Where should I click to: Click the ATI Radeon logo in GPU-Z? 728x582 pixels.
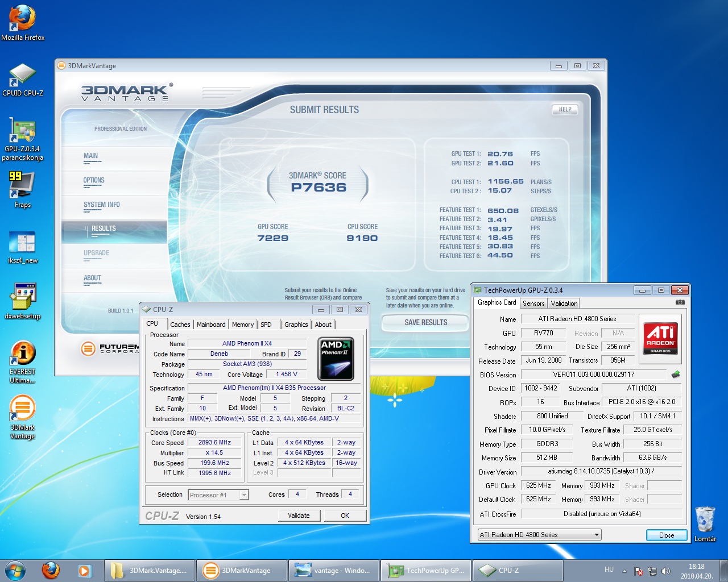[660, 338]
